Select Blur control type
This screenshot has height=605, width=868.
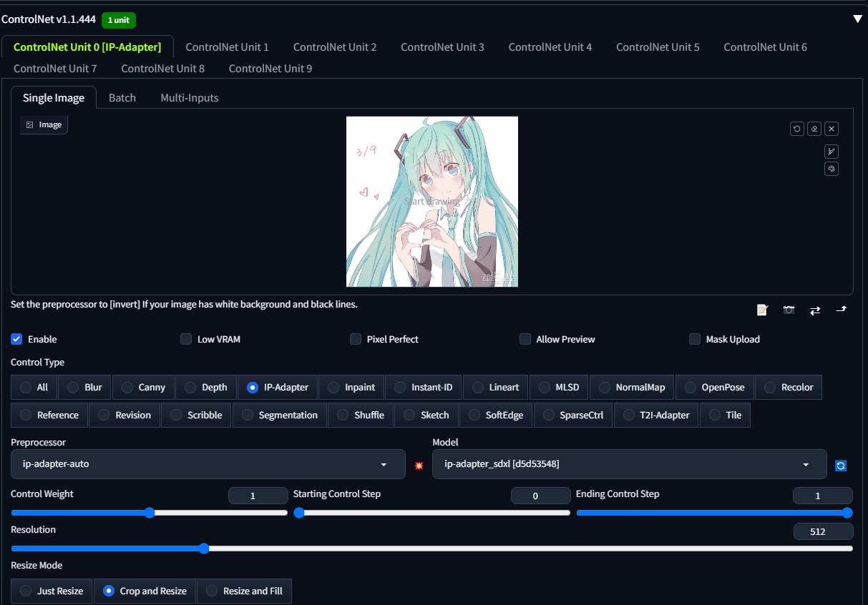(84, 387)
